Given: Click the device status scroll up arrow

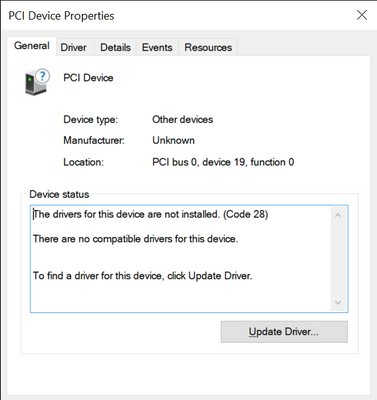Looking at the screenshot, I should coord(338,215).
